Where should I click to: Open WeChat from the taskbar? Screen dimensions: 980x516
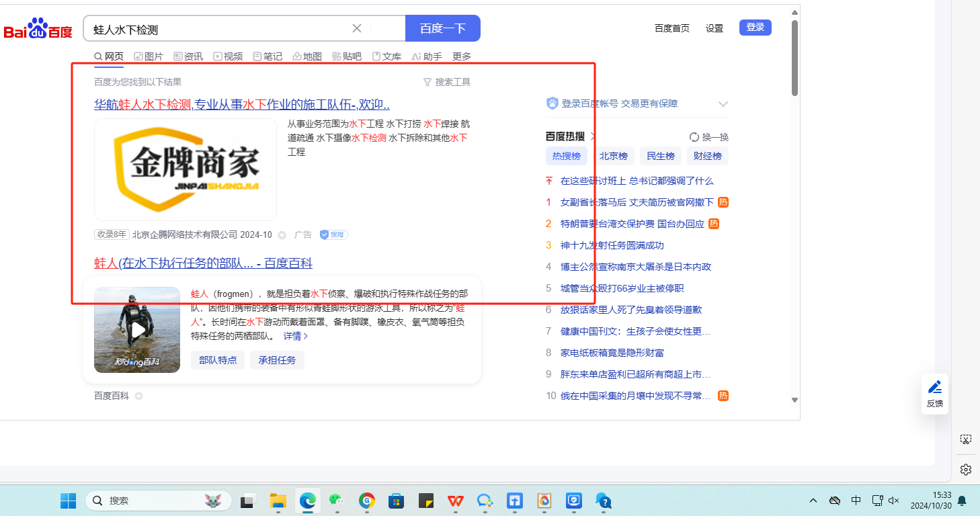336,501
